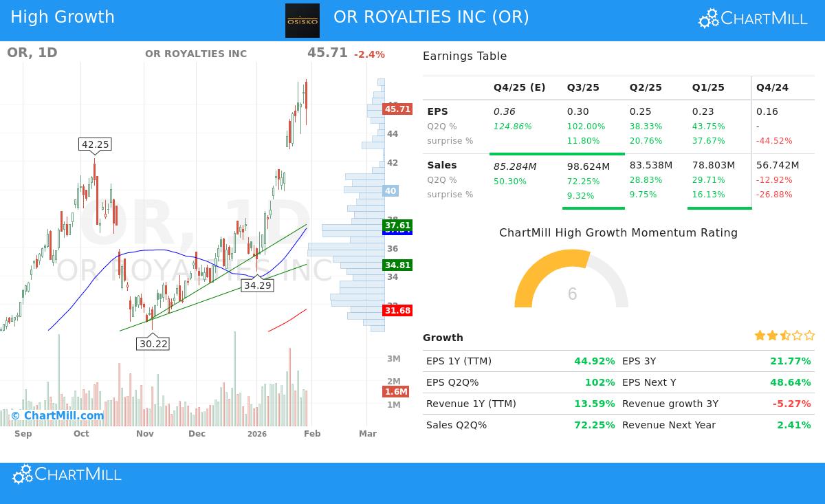The width and height of the screenshot is (825, 504).
Task: Expand the Q4/25 (E) estimate column
Action: pos(519,87)
